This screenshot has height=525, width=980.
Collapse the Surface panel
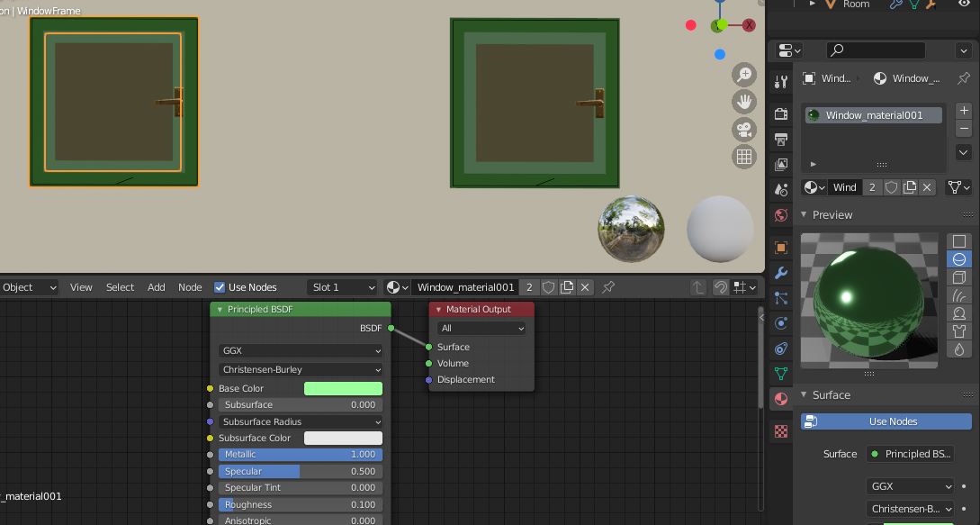tap(804, 394)
